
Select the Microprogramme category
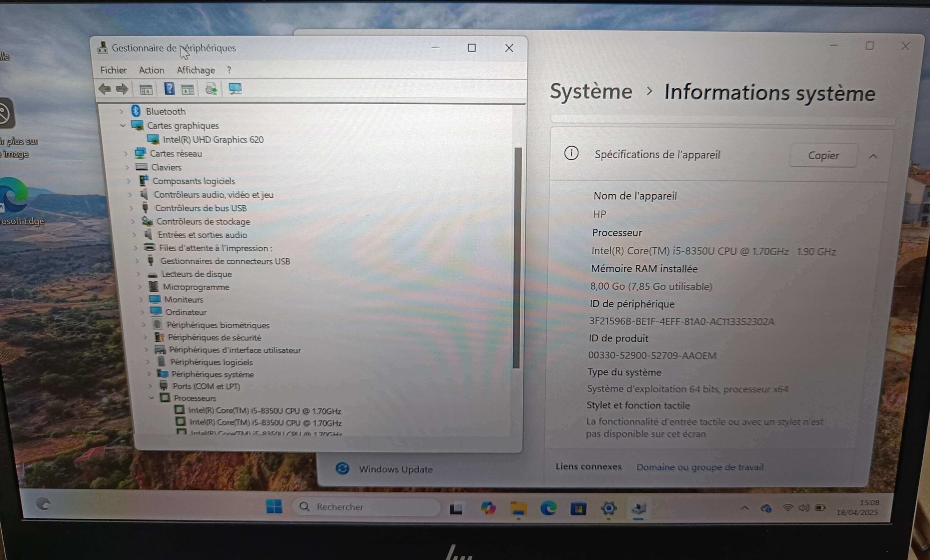[196, 287]
